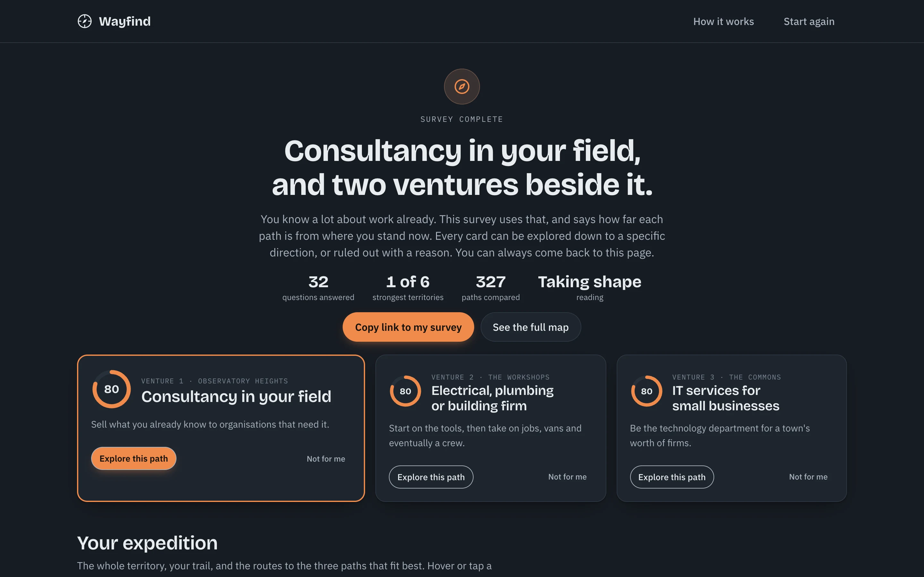Image resolution: width=924 pixels, height=577 pixels.
Task: Click the 80 score ring on Electrical, plumbing card
Action: pos(405,391)
